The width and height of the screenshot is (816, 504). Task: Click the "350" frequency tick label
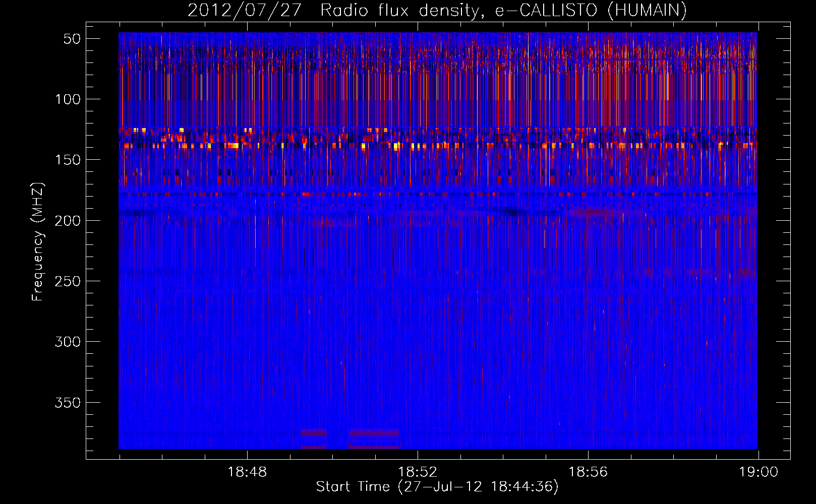68,403
